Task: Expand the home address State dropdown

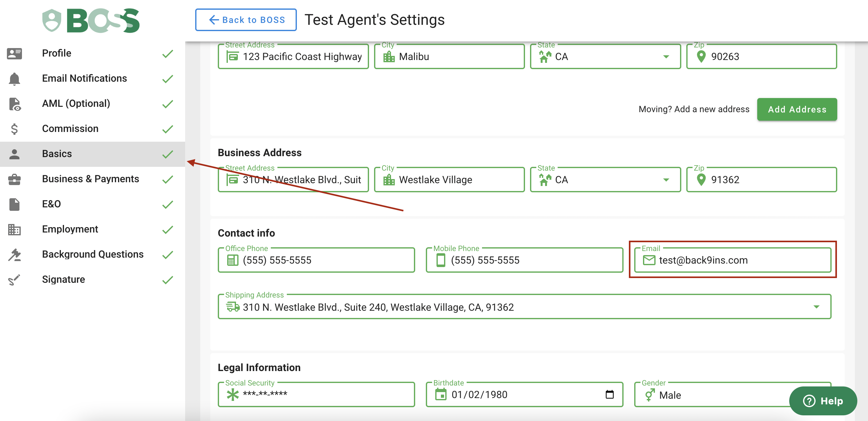Action: 666,57
